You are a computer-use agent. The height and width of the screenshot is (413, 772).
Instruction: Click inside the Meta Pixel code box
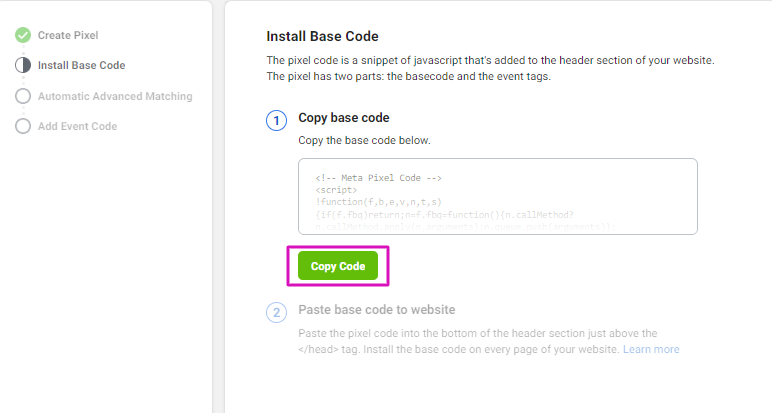tap(498, 196)
